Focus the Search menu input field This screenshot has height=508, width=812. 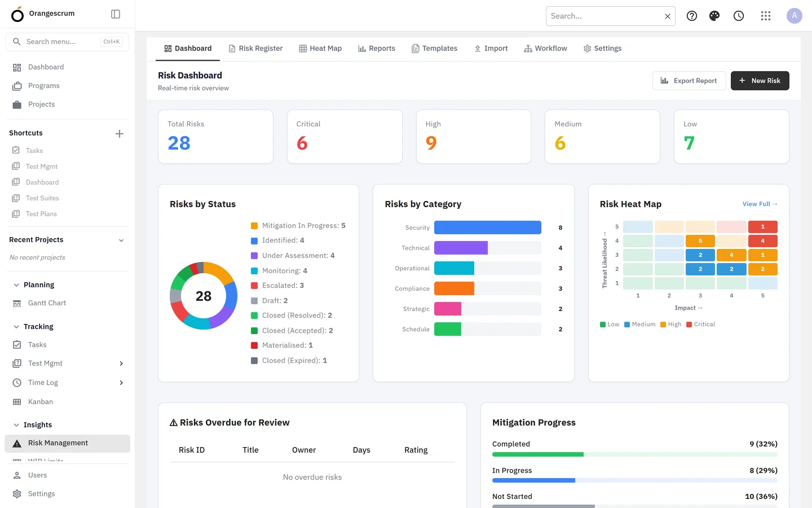click(68, 42)
